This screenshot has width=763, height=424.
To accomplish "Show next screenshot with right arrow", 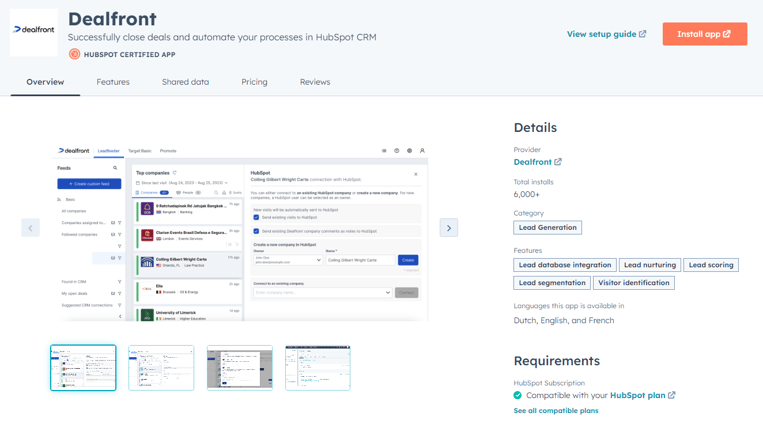I will [449, 228].
